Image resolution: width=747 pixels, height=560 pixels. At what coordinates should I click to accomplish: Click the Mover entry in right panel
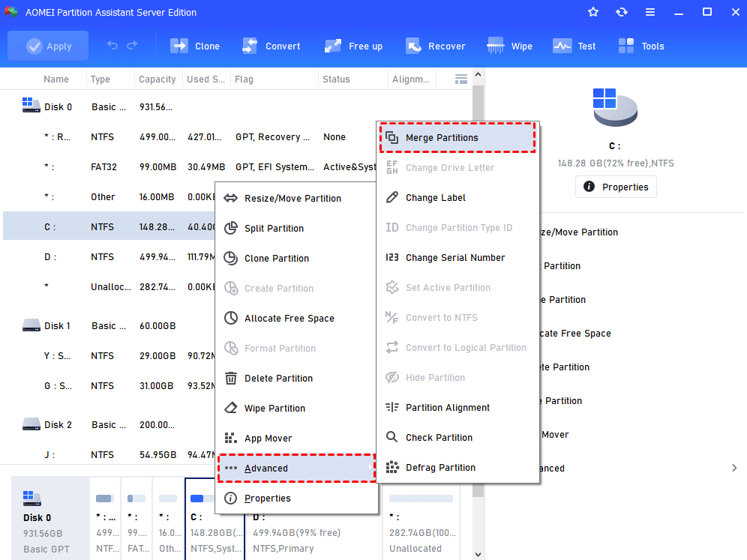(x=555, y=435)
